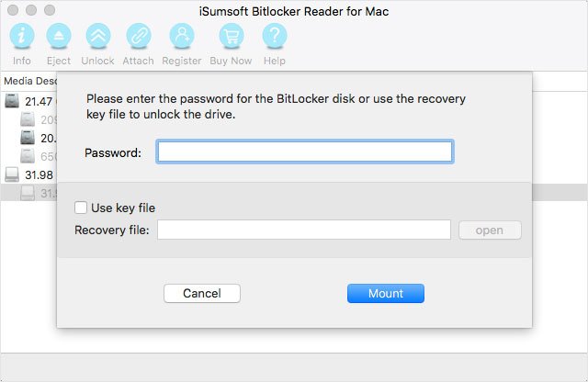The height and width of the screenshot is (382, 588).
Task: Click the Eject toolbar icon
Action: tap(59, 38)
